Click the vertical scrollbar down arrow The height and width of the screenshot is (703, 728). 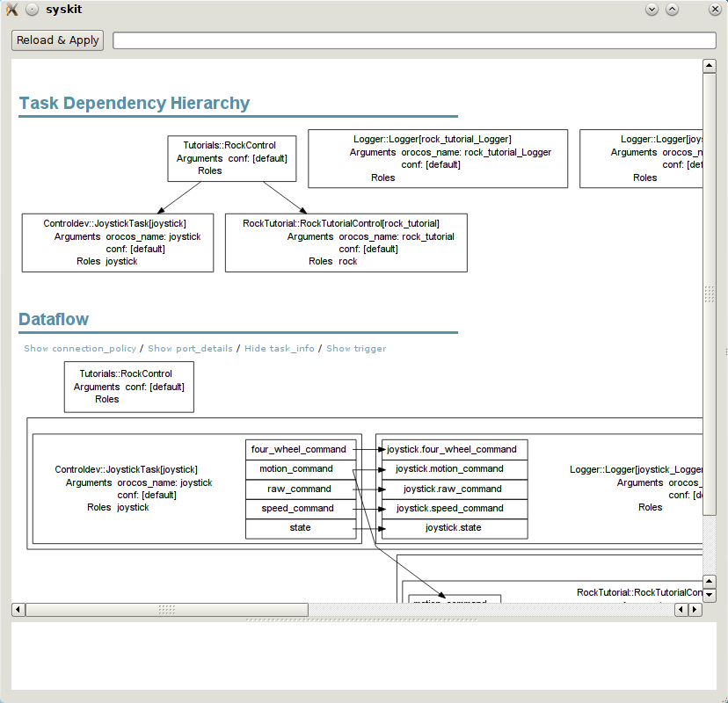point(709,595)
